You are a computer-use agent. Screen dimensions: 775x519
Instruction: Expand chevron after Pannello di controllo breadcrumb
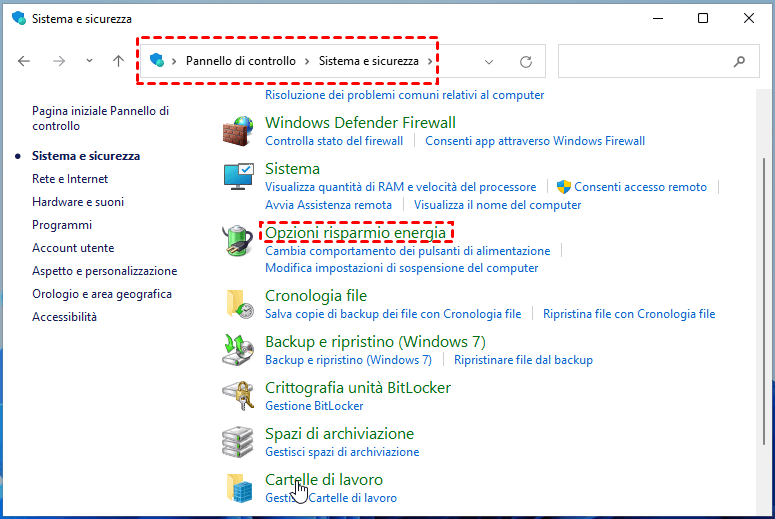[307, 61]
